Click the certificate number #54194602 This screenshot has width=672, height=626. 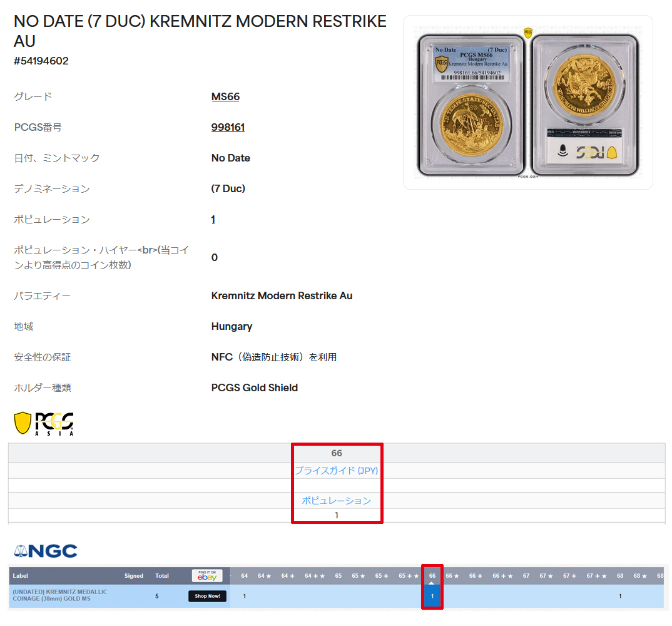(x=41, y=61)
